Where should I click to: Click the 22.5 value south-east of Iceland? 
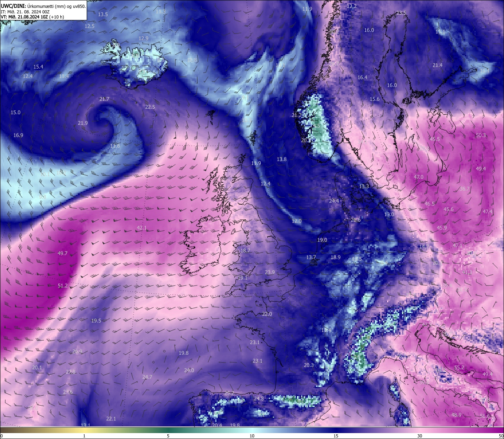point(150,107)
